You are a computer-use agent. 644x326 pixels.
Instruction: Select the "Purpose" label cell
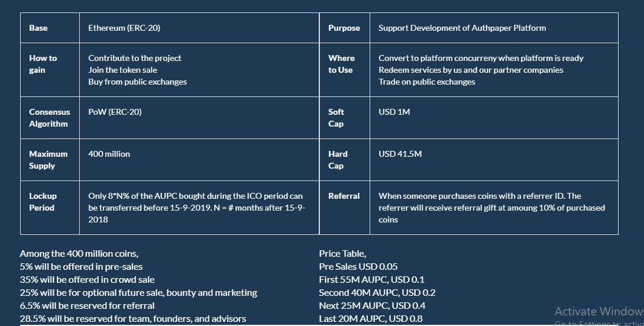tap(344, 28)
